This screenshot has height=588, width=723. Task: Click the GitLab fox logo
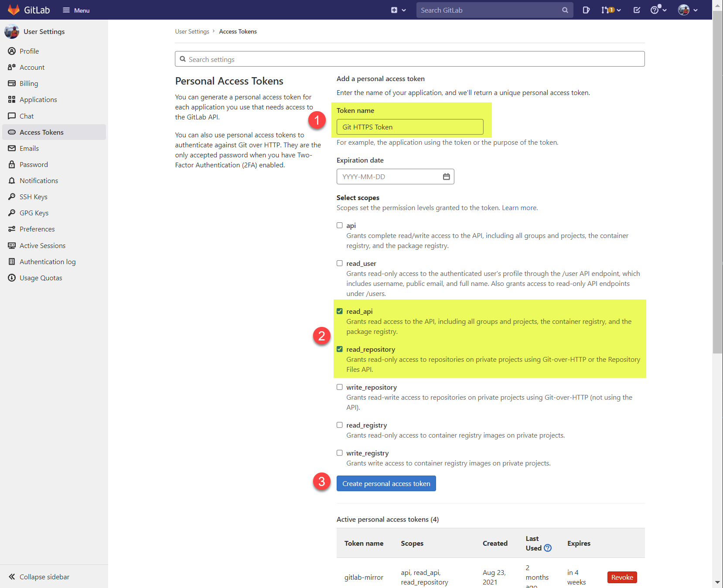(x=14, y=10)
